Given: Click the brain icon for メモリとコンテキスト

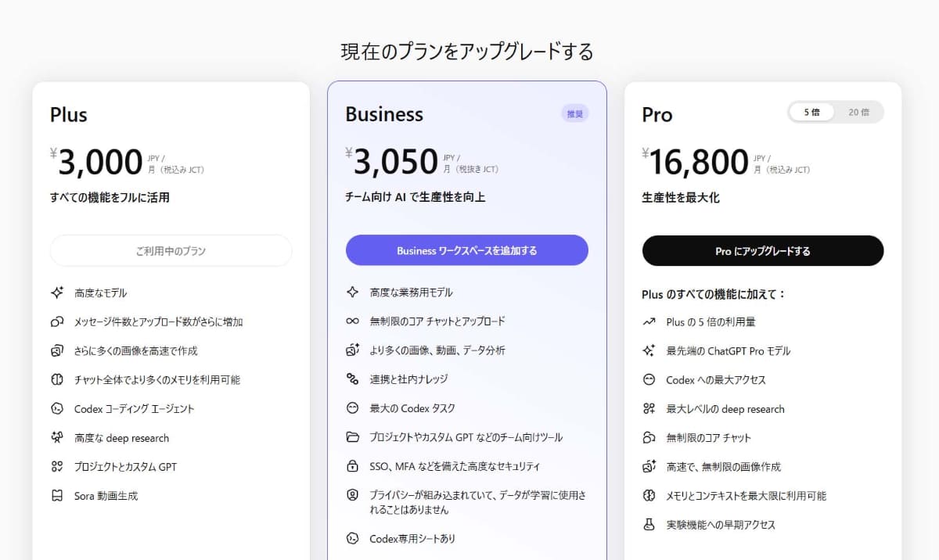Looking at the screenshot, I should 649,496.
